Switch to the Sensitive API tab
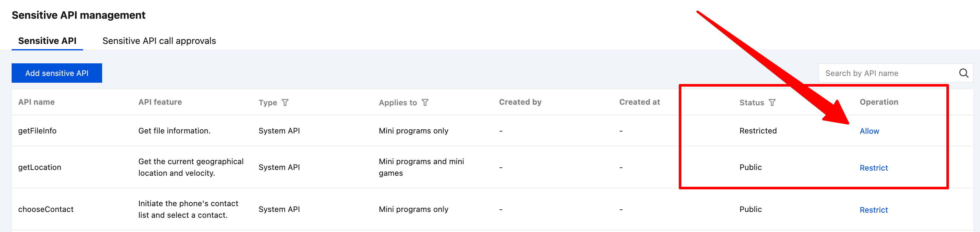 47,41
